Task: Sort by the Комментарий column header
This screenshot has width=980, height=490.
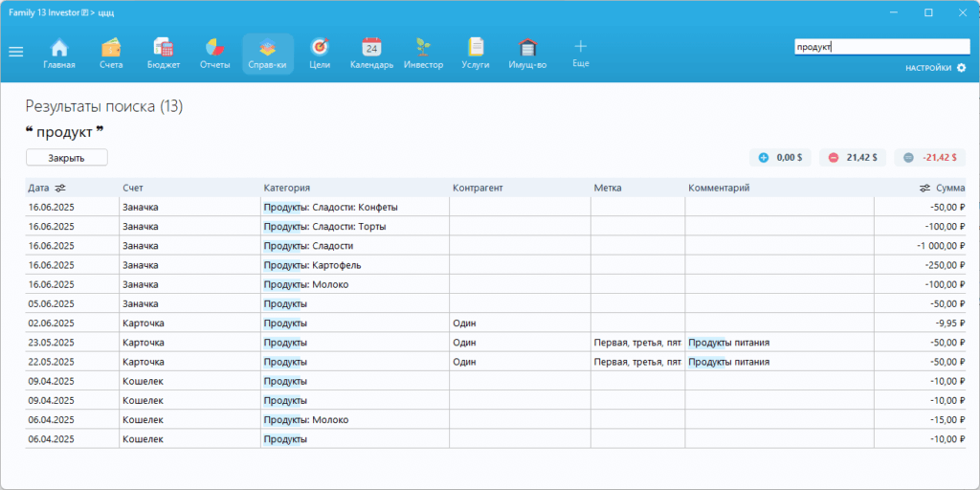Action: point(719,188)
